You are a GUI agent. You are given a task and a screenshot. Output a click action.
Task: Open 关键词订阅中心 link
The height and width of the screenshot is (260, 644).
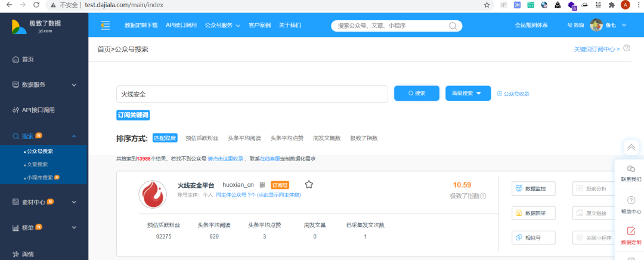tap(597, 49)
